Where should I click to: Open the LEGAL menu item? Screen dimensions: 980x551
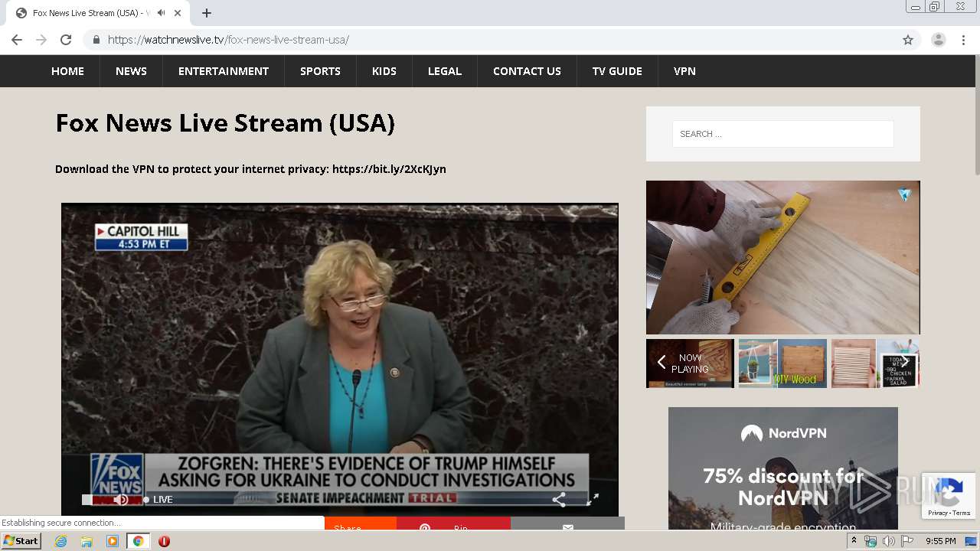click(445, 71)
